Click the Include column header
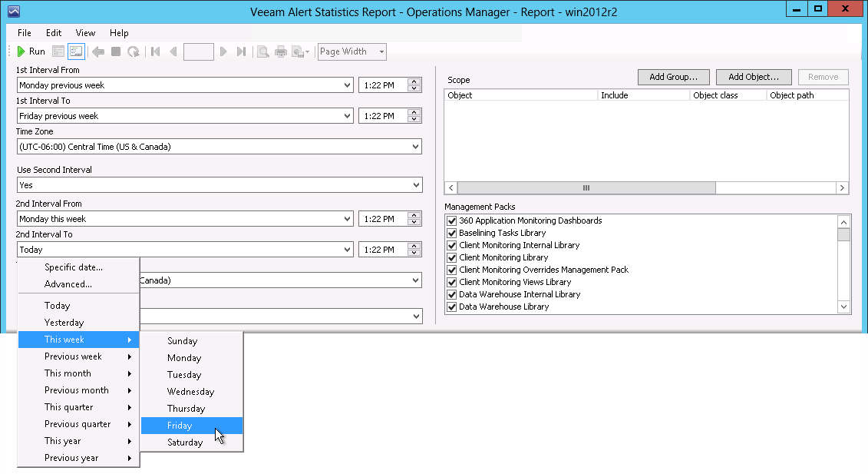Viewport: 868px width, 474px height. [x=645, y=95]
